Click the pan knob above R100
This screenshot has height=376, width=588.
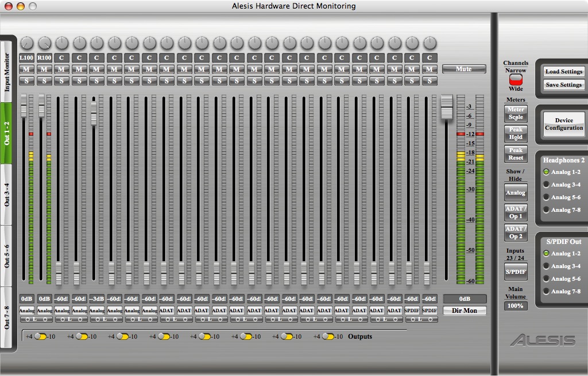44,44
